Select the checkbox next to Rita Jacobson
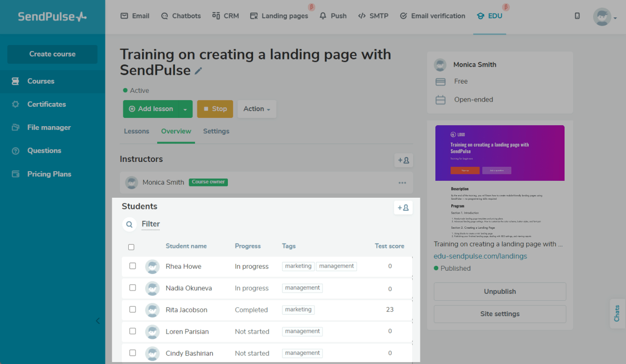 point(133,309)
